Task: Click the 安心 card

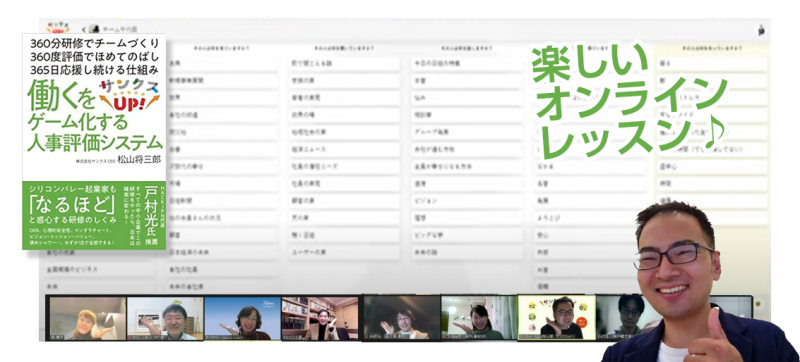Action: 589,235
